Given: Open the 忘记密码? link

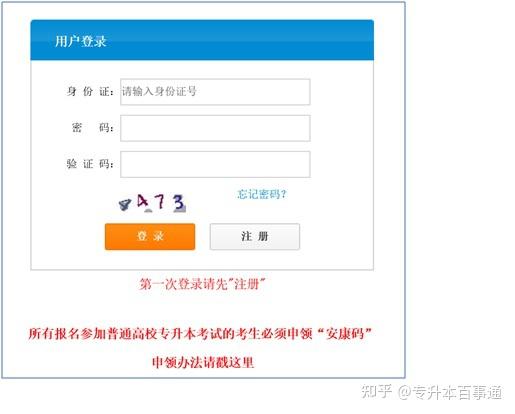Looking at the screenshot, I should (x=262, y=194).
